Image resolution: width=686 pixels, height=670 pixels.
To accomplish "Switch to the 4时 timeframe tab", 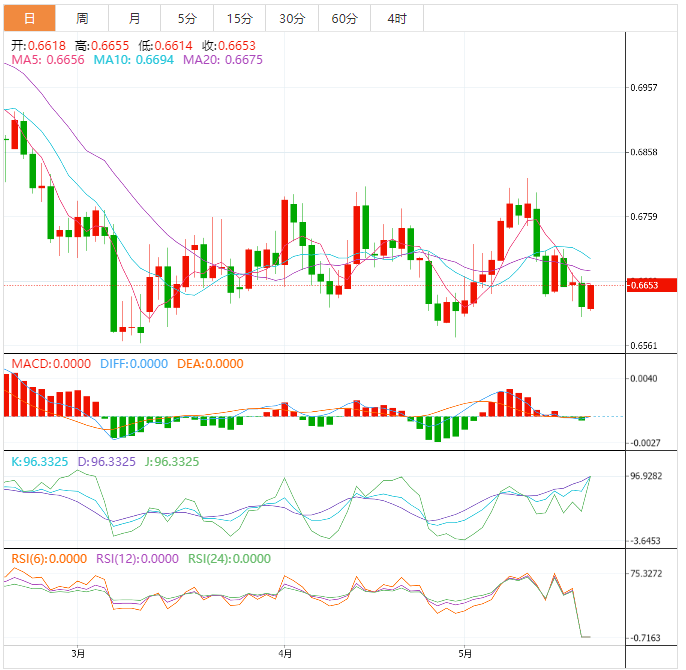I will (x=397, y=18).
